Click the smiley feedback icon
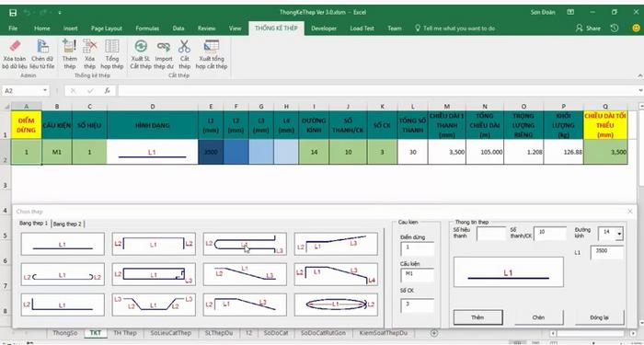This screenshot has height=345, width=644. coord(636,29)
